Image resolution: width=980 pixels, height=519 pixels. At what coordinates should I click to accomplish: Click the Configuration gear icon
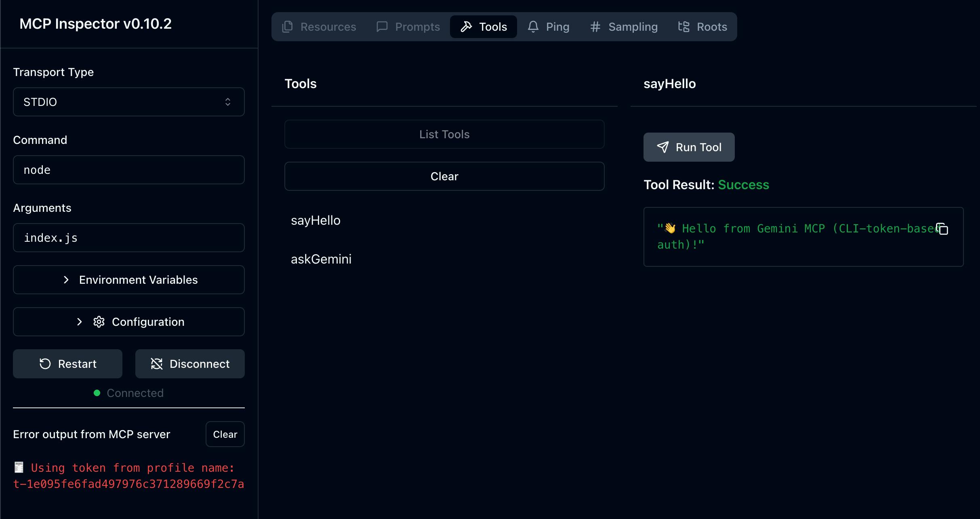click(99, 322)
